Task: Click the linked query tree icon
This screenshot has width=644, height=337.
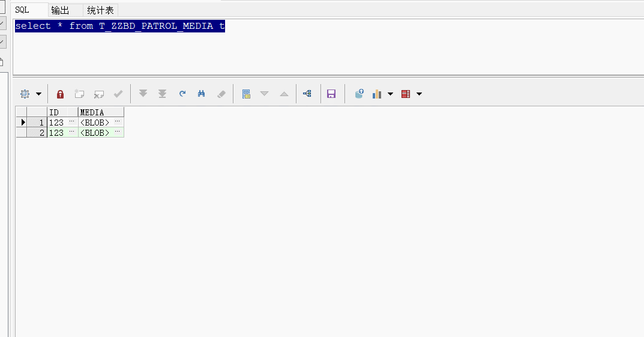Action: 307,94
